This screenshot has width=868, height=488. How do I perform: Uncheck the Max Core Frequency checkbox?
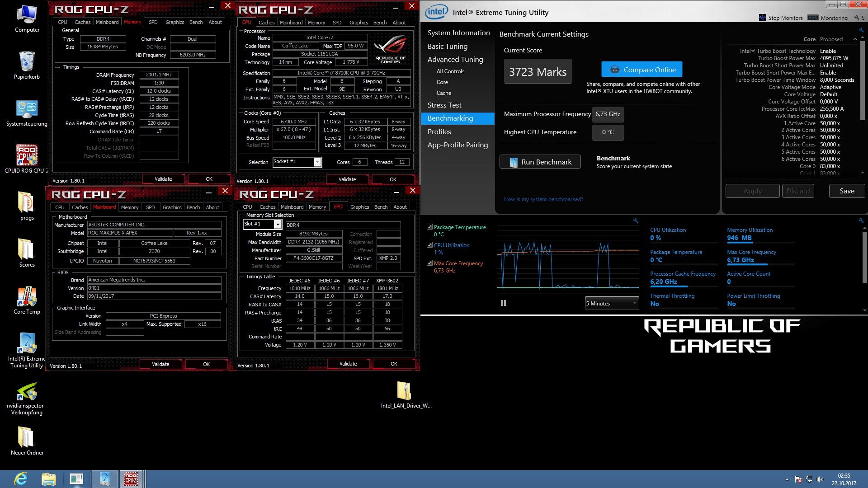[429, 263]
